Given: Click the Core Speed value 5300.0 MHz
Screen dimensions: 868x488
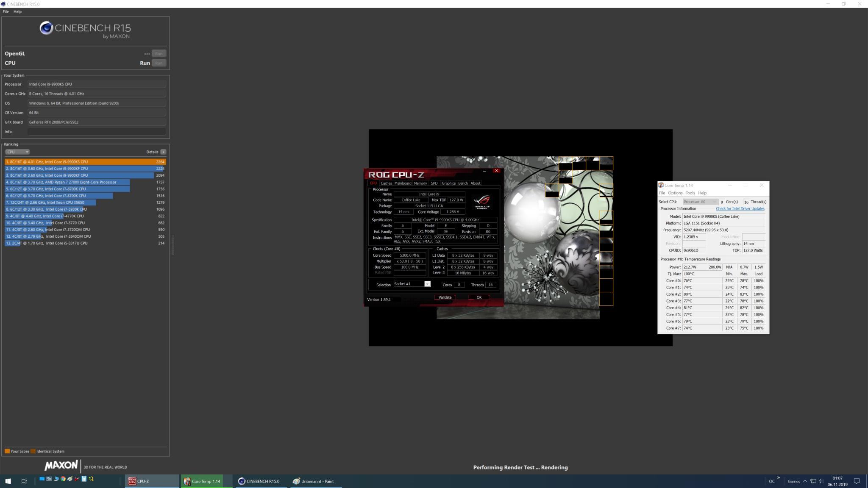Looking at the screenshot, I should point(409,255).
